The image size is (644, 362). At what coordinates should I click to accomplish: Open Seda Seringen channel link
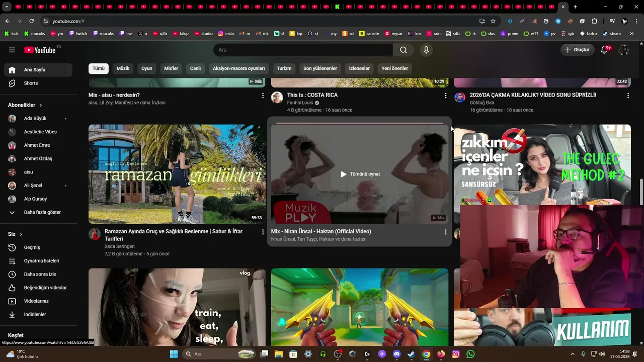coord(119,246)
